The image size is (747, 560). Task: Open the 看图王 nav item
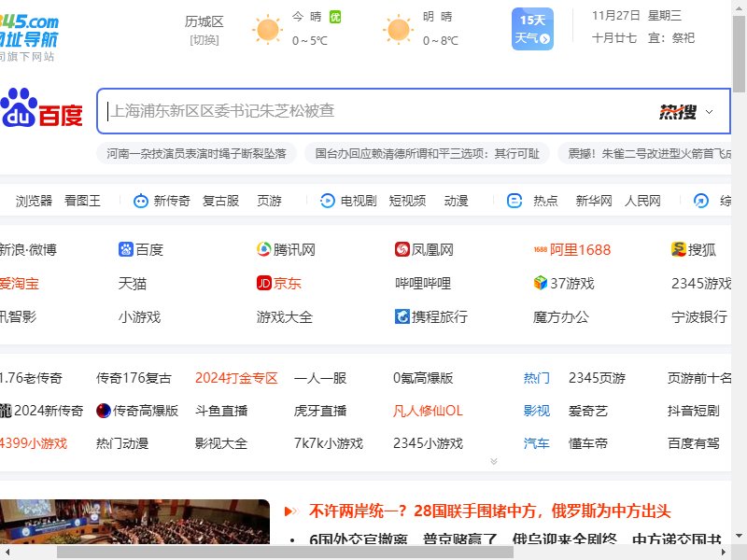(82, 201)
